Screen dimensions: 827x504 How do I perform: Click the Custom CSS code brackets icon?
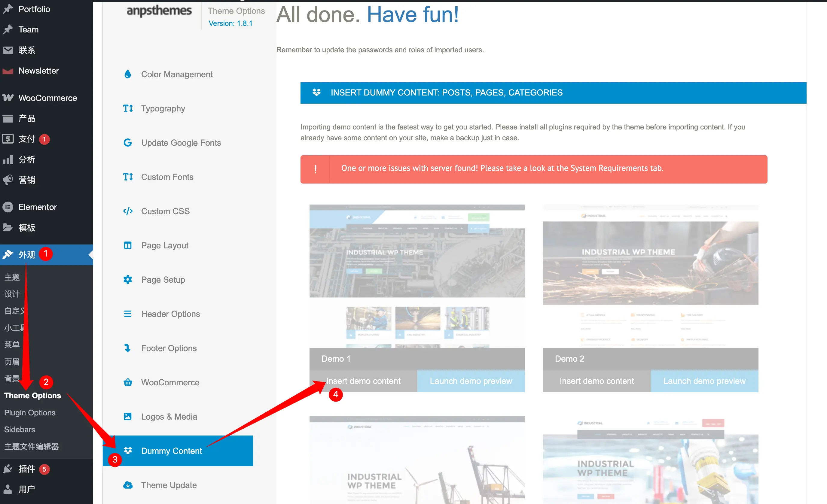[x=128, y=211]
